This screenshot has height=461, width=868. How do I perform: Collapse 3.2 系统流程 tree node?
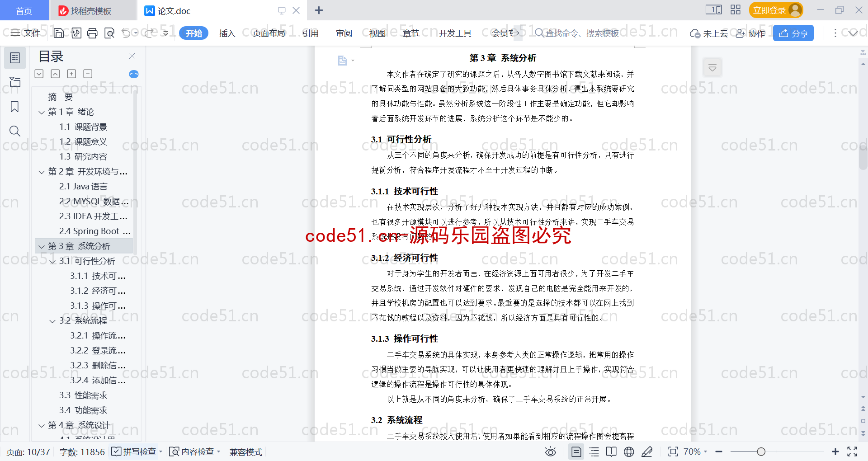pyautogui.click(x=52, y=321)
